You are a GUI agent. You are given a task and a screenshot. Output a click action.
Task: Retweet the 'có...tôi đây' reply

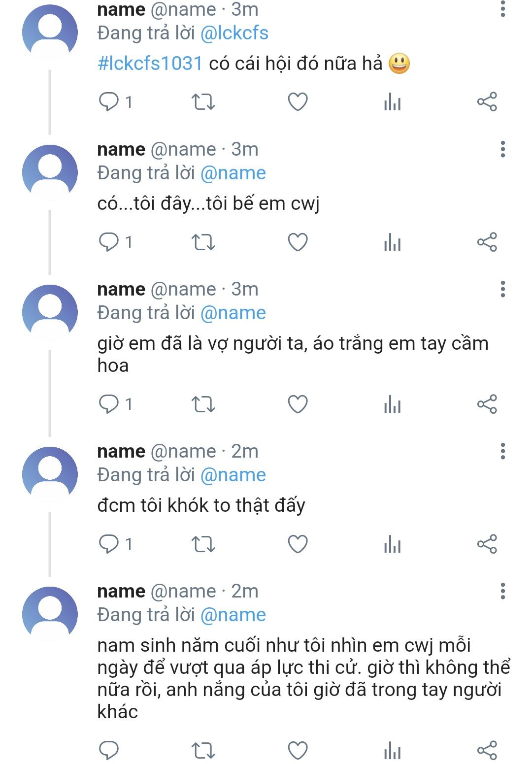coord(203,242)
